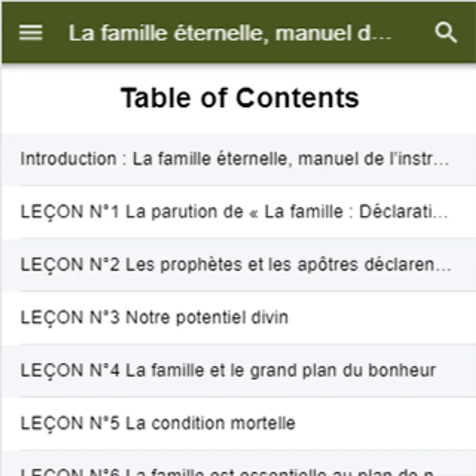Click the Table of Contents heading
The width and height of the screenshot is (476, 476).
point(240,98)
